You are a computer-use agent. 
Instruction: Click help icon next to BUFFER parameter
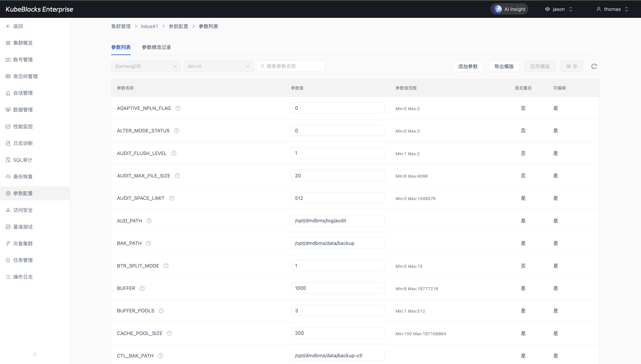142,288
